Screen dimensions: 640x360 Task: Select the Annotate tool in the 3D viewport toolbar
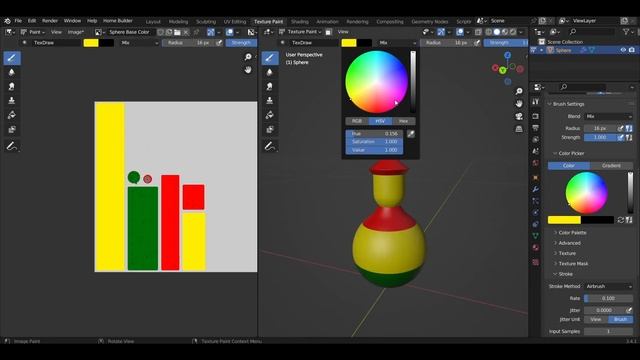pyautogui.click(x=270, y=146)
